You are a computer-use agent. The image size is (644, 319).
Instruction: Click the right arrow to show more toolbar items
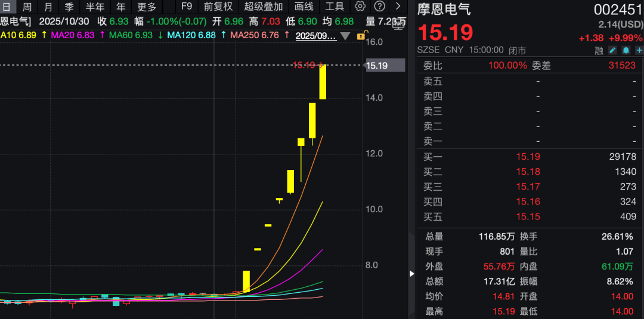(x=398, y=7)
